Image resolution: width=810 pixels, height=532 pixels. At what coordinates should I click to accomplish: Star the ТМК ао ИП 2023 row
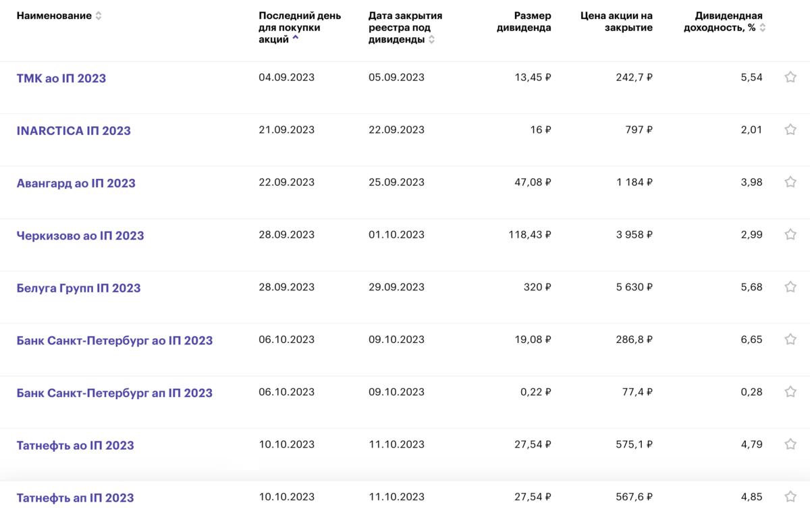click(x=790, y=77)
